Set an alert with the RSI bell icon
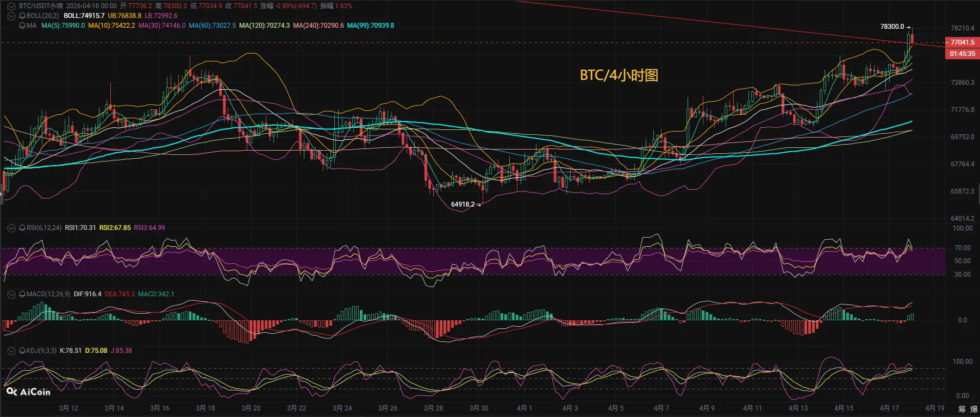The width and height of the screenshot is (980, 417). pyautogui.click(x=22, y=228)
